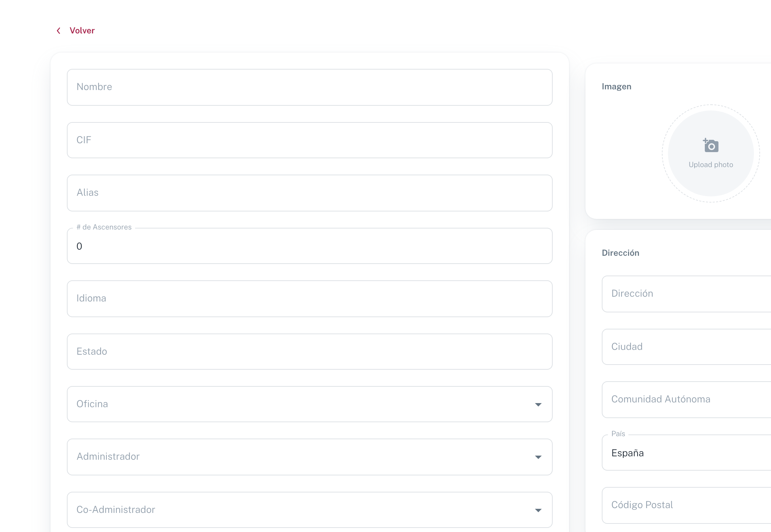Focus the Estado field
771x532 pixels.
click(x=309, y=352)
